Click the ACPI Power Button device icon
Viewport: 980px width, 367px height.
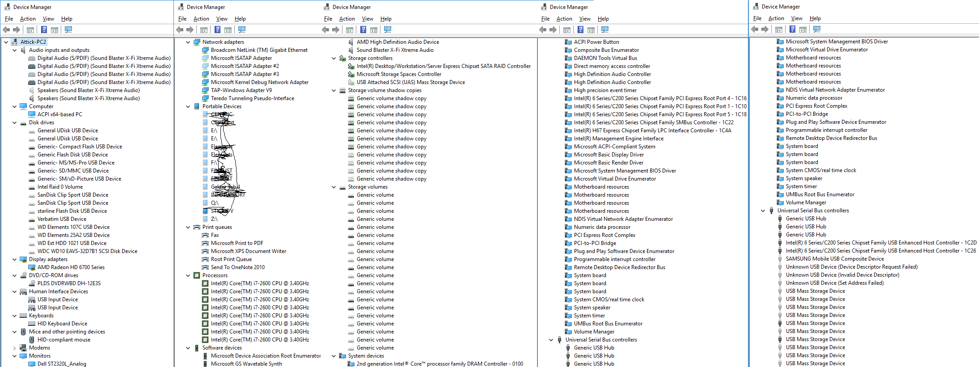[568, 42]
